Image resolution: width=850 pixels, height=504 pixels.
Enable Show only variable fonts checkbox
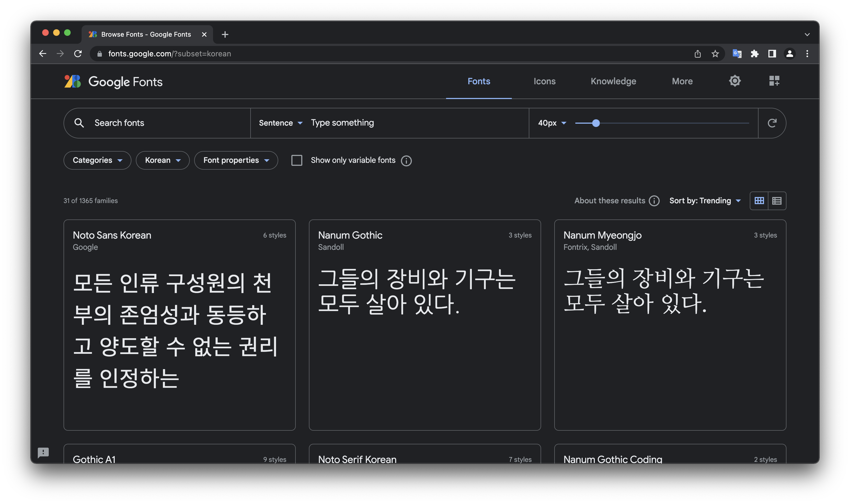[x=297, y=160]
